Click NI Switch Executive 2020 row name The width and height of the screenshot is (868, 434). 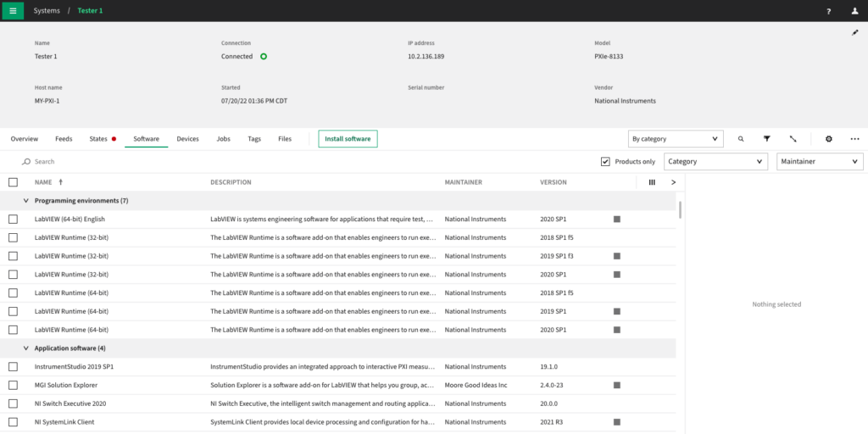click(x=70, y=403)
